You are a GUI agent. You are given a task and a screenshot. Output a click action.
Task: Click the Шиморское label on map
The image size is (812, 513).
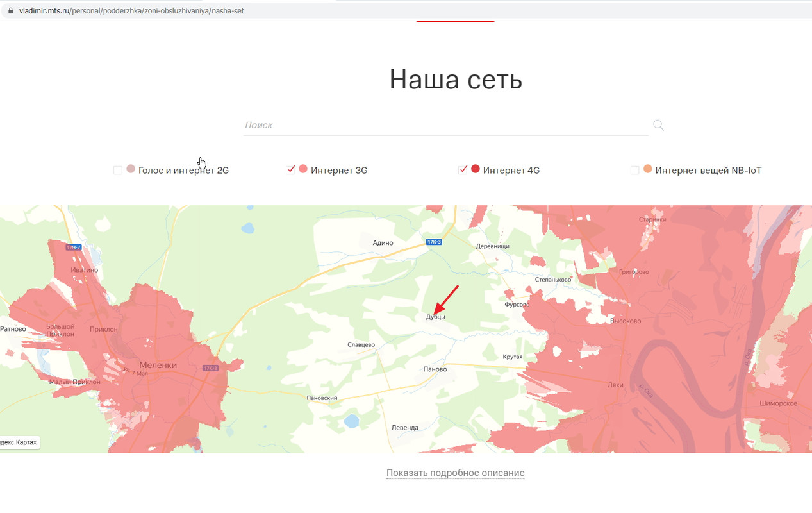(x=779, y=403)
